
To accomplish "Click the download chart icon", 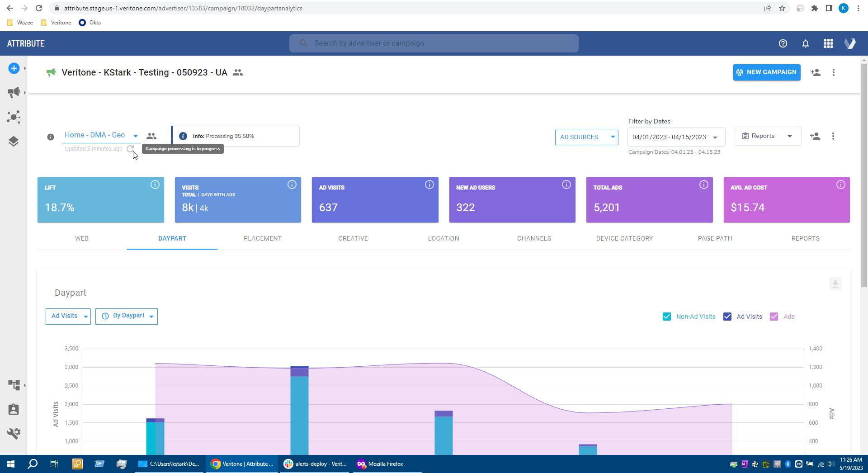I will pyautogui.click(x=835, y=284).
